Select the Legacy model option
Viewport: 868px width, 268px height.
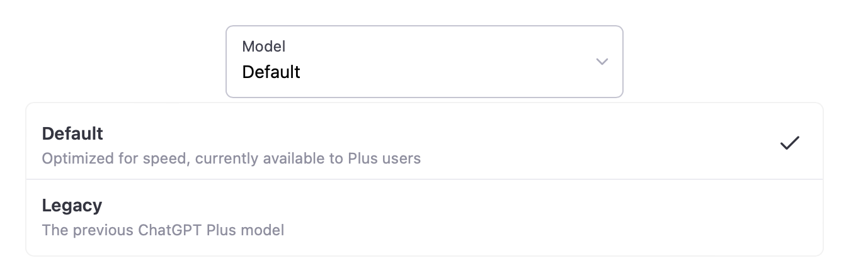pos(424,217)
